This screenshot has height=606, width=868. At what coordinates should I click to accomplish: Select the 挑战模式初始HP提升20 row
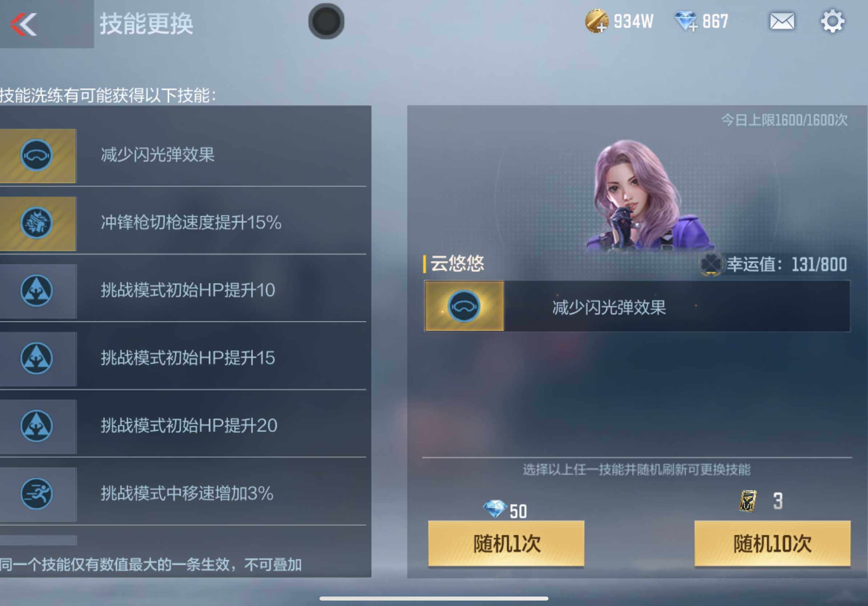click(x=183, y=426)
